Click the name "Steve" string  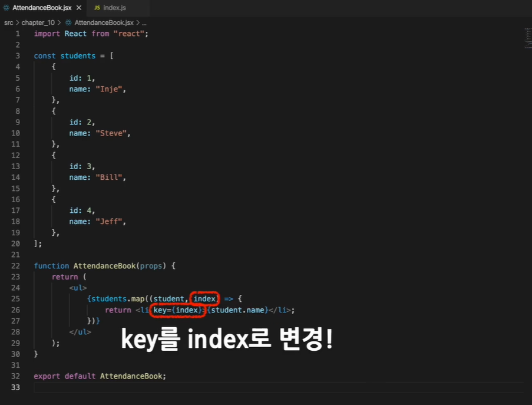coord(111,133)
